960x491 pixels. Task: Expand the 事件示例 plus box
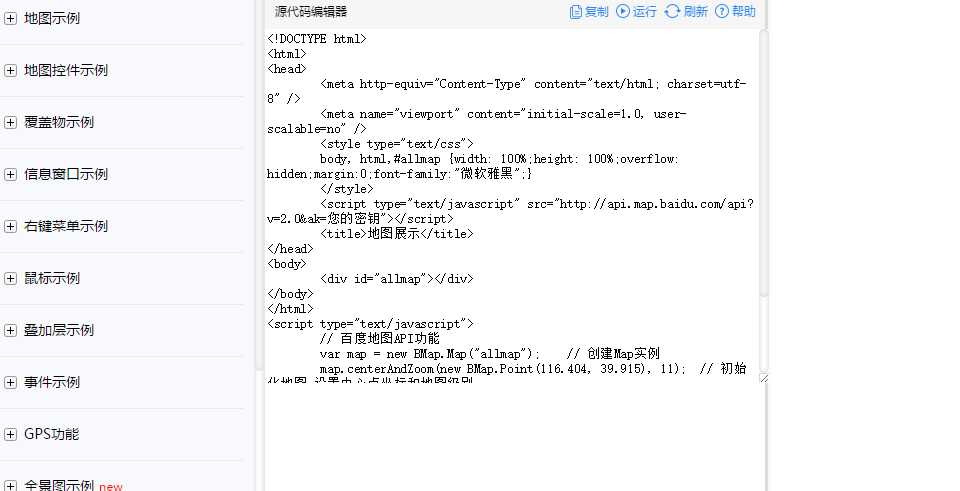click(10, 383)
